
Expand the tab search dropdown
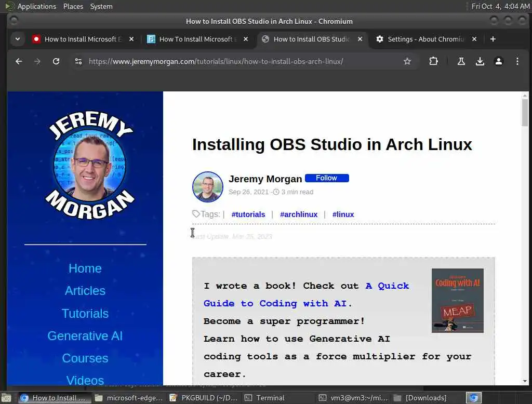pos(17,39)
